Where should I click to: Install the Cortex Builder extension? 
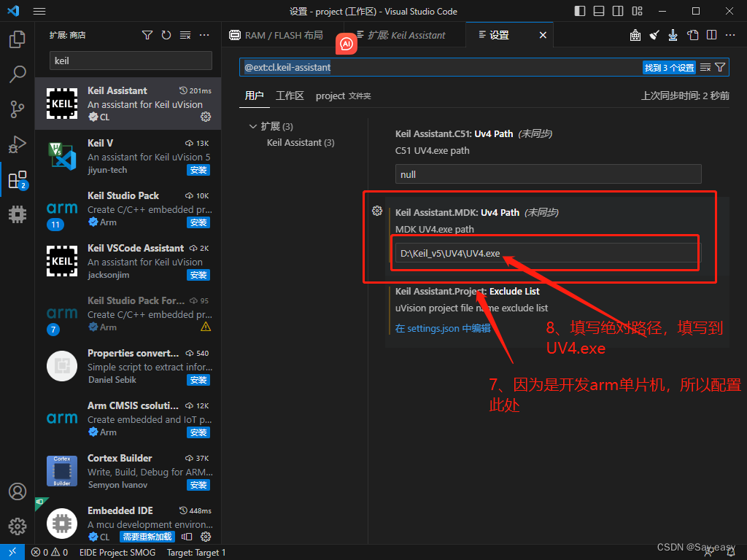pyautogui.click(x=198, y=485)
